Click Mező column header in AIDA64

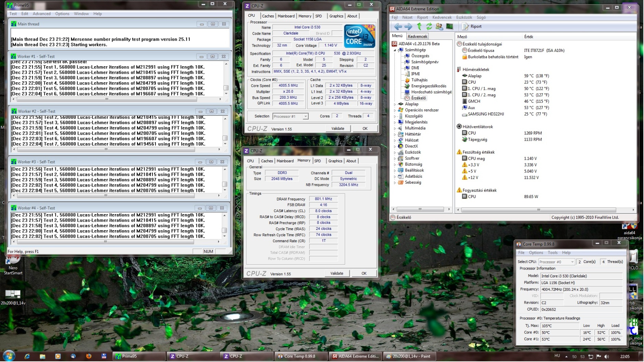489,37
